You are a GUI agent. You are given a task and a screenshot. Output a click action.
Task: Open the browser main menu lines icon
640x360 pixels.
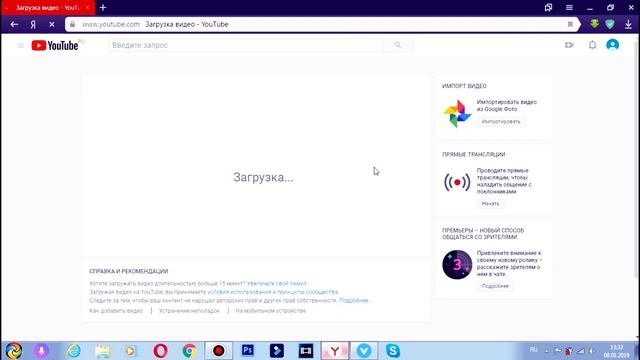click(x=569, y=8)
